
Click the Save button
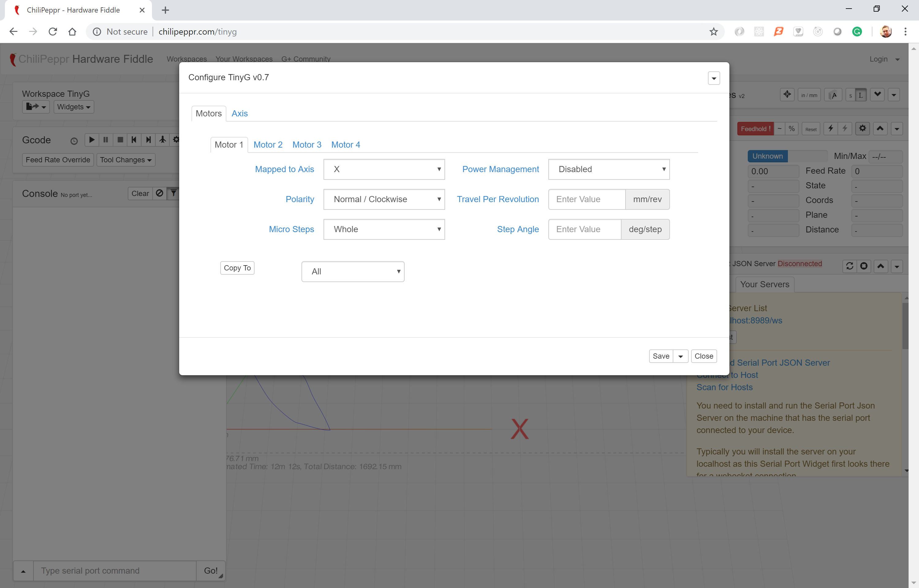[661, 356]
